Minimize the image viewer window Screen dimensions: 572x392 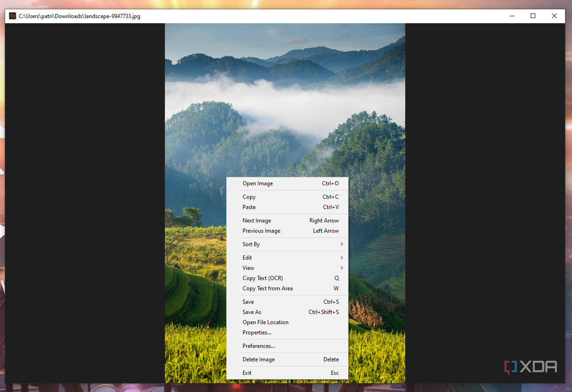point(512,16)
